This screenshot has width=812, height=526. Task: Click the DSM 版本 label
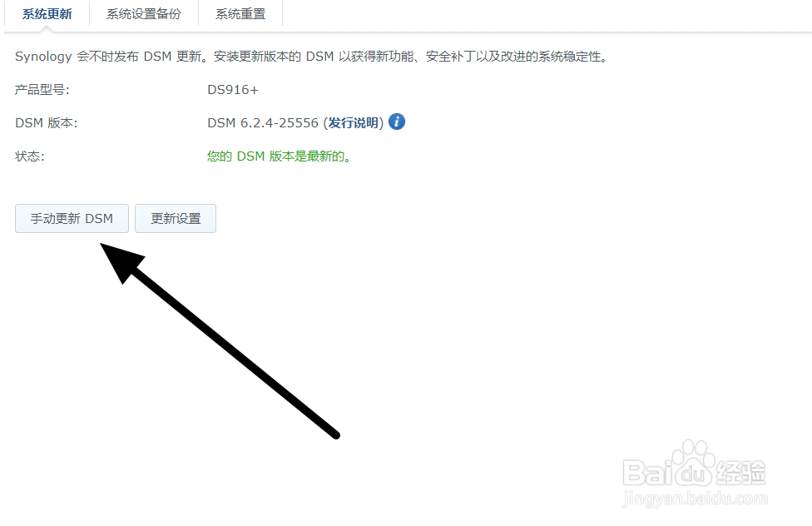46,123
